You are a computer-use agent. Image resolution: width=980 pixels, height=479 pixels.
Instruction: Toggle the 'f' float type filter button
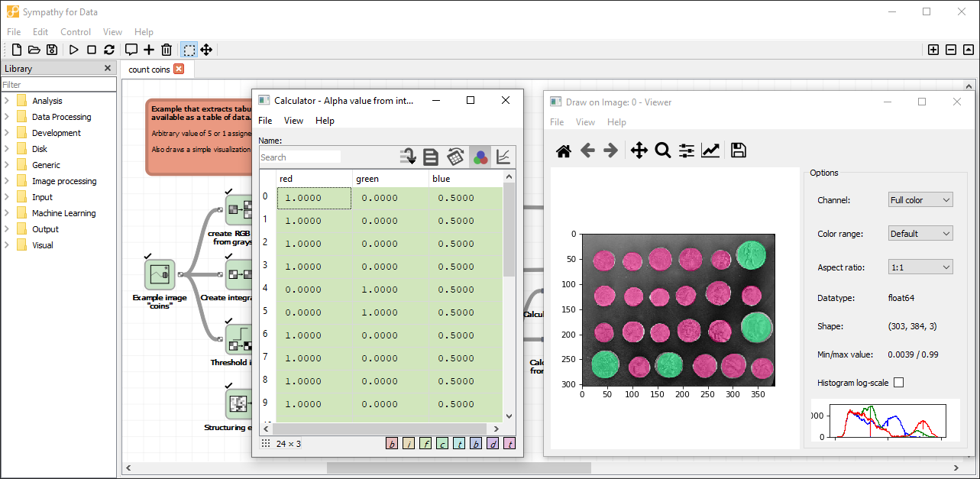coord(425,443)
